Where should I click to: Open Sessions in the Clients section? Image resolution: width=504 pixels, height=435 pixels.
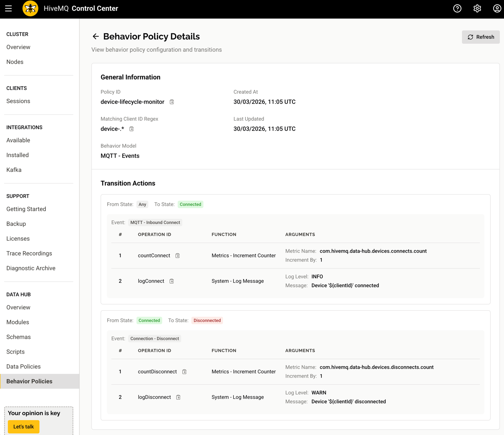click(x=18, y=101)
